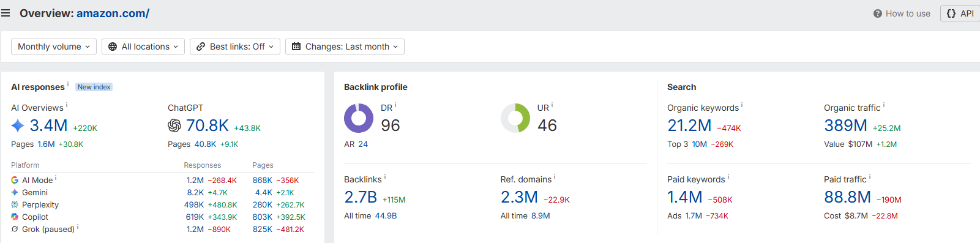Click the API button
The height and width of the screenshot is (243, 980).
[x=960, y=13]
